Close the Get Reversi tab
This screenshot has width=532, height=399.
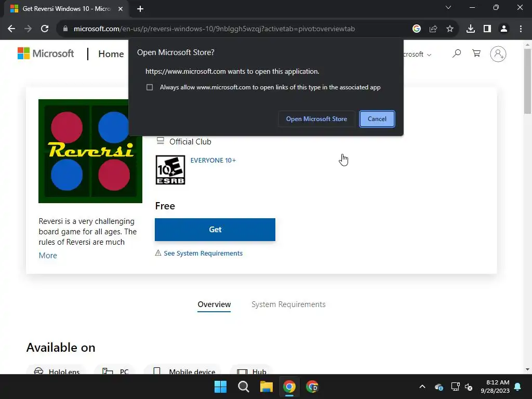point(121,9)
